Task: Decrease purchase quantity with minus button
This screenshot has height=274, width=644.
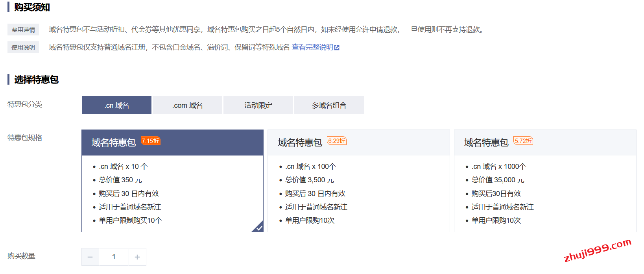Action: (90, 257)
